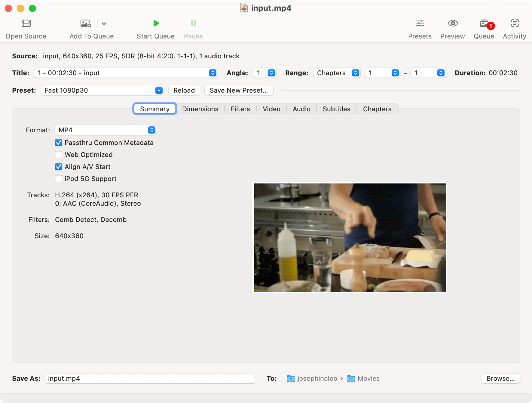Click the video preview thumbnail
The image size is (532, 403).
350,238
